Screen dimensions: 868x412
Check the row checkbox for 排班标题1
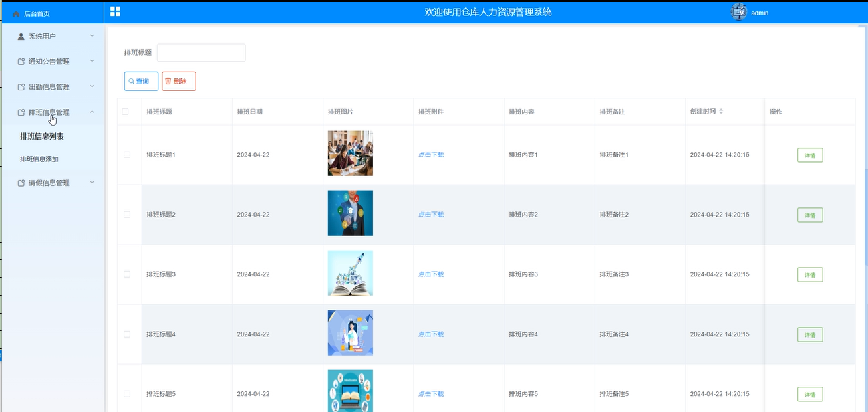127,155
